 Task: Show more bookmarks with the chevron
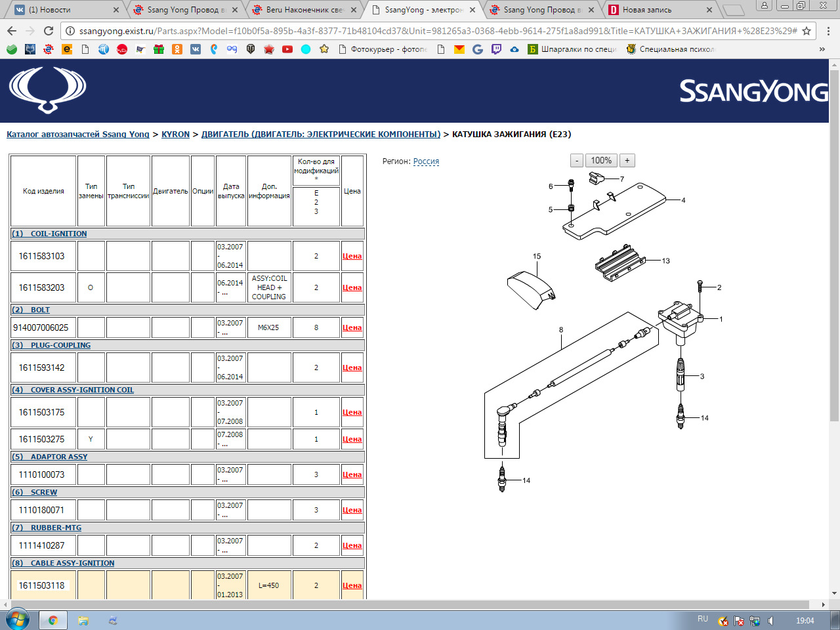[822, 49]
